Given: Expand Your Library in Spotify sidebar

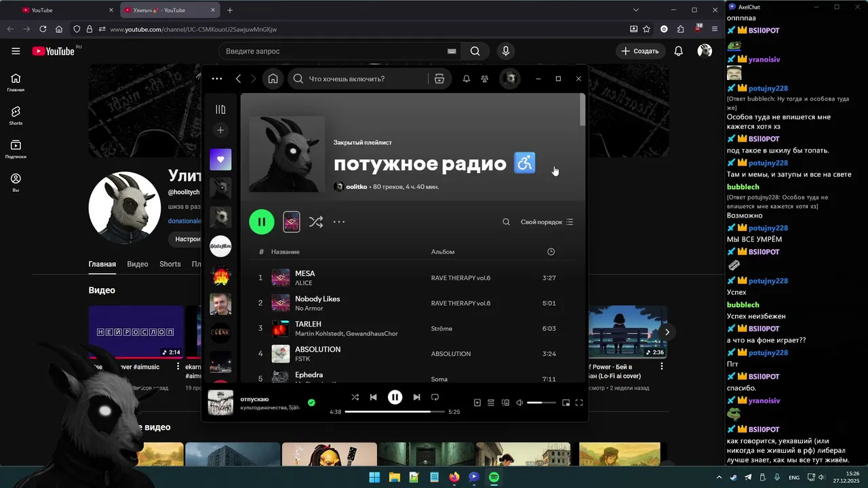Looking at the screenshot, I should [x=220, y=109].
